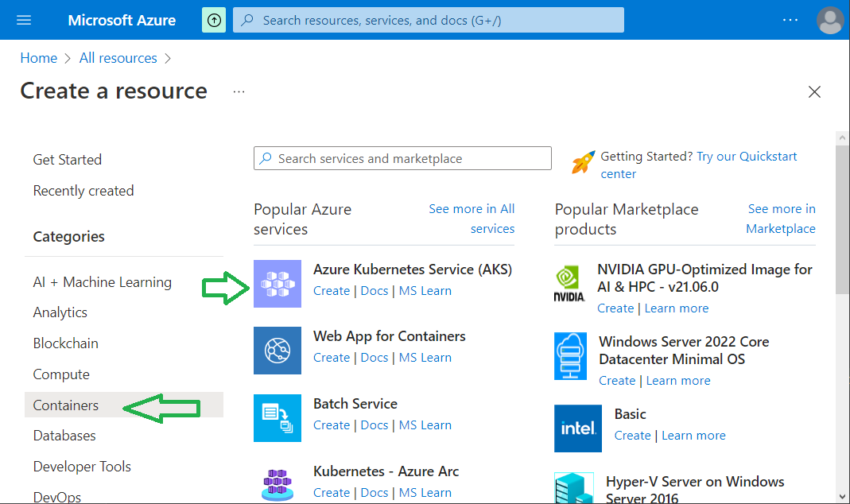
Task: Learn more about Windows Server 2022 Core
Action: point(677,381)
